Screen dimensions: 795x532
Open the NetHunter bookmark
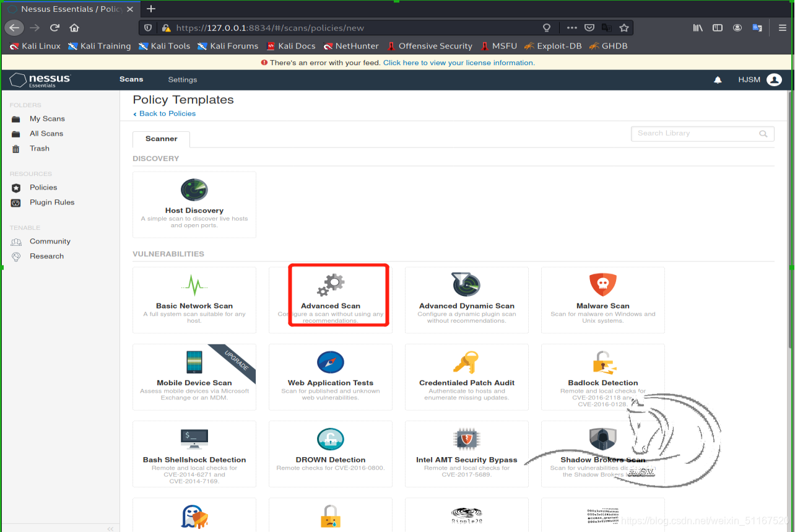pyautogui.click(x=351, y=46)
